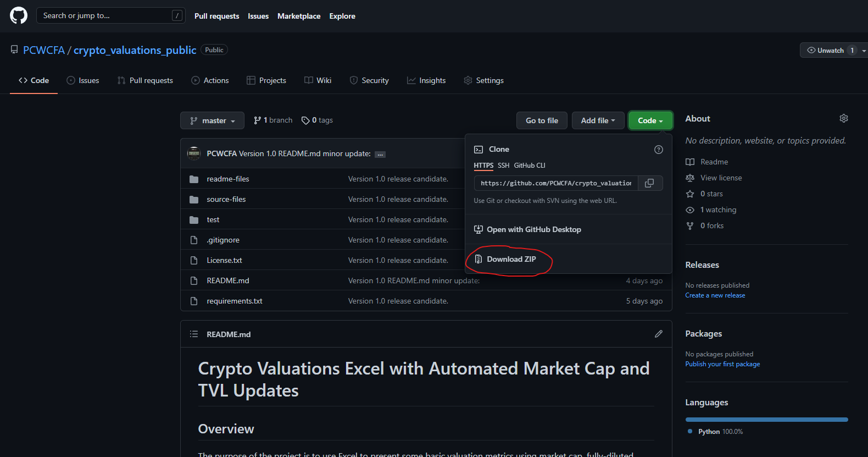Switch to the Issues repository tab
The width and height of the screenshot is (868, 457).
[x=83, y=80]
